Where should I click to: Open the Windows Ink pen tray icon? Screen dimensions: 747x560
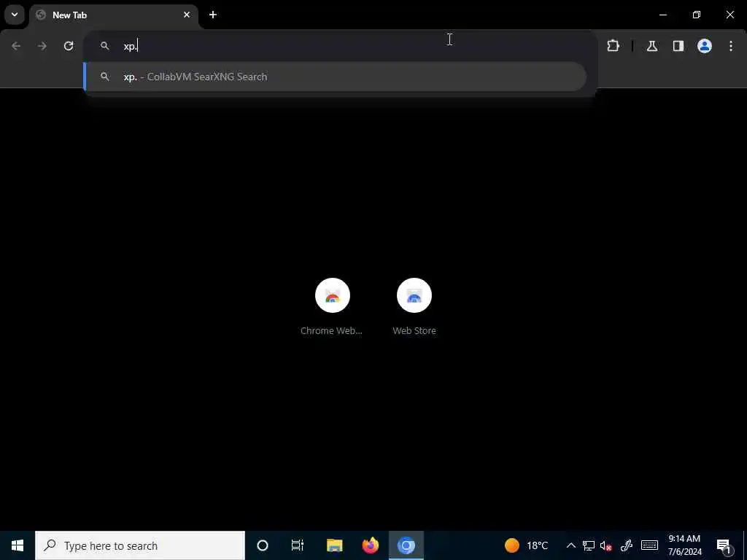[x=627, y=545]
